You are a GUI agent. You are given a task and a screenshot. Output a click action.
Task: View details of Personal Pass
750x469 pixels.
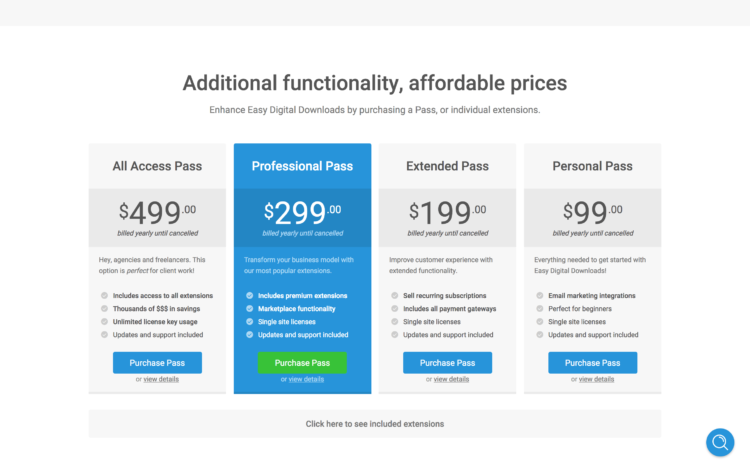pos(596,379)
